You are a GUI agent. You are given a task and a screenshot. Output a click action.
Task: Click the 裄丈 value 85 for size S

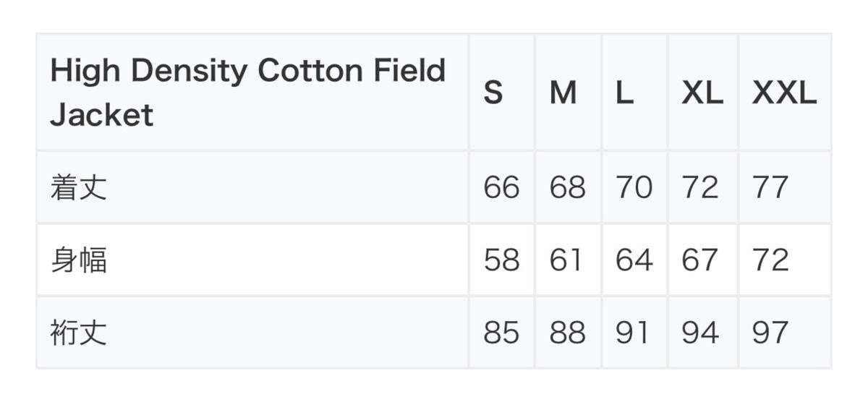coord(501,333)
